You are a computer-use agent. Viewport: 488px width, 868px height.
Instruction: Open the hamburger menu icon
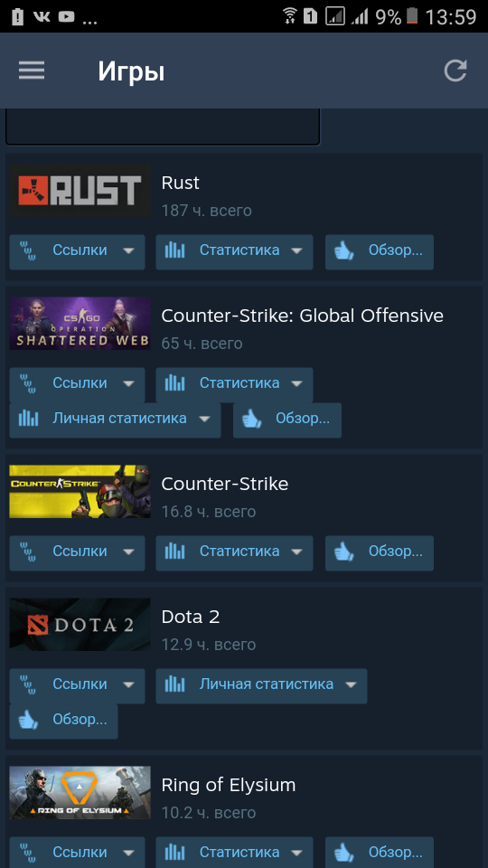[x=32, y=71]
